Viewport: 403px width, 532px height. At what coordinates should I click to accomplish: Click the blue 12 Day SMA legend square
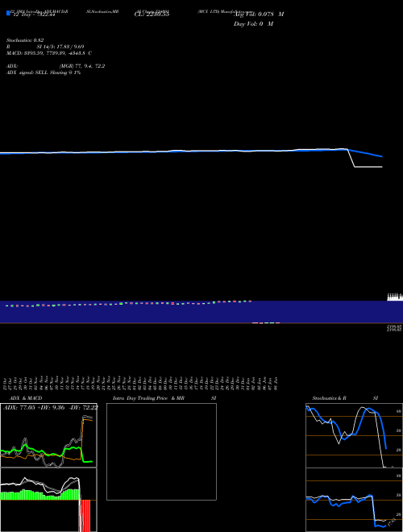[x=8, y=13]
